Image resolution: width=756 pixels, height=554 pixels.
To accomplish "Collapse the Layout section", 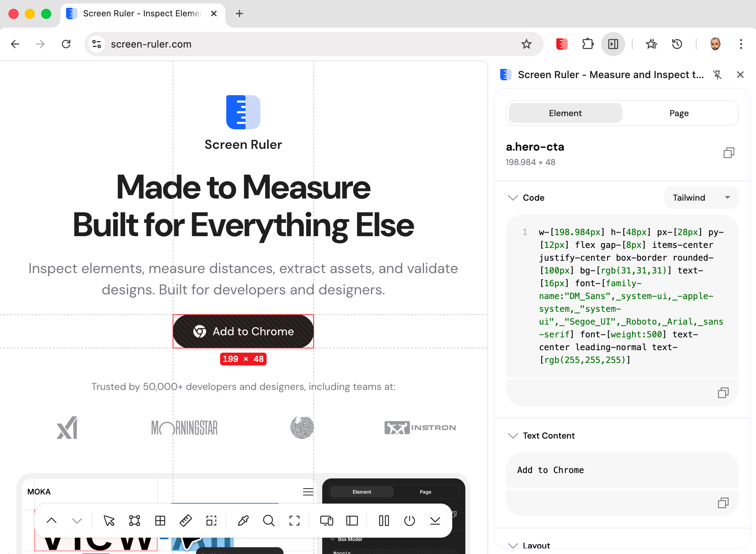I will pyautogui.click(x=513, y=545).
